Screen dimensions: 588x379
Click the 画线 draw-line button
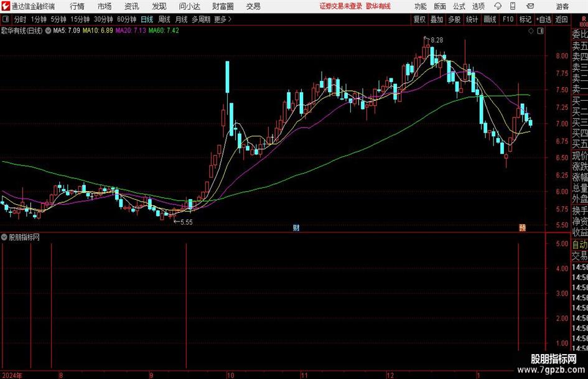coord(490,19)
